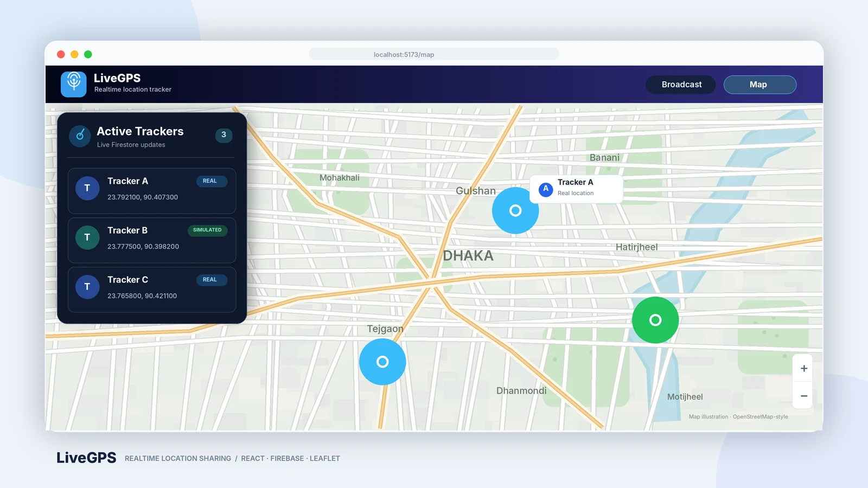Click the DHAKA map label

point(468,256)
